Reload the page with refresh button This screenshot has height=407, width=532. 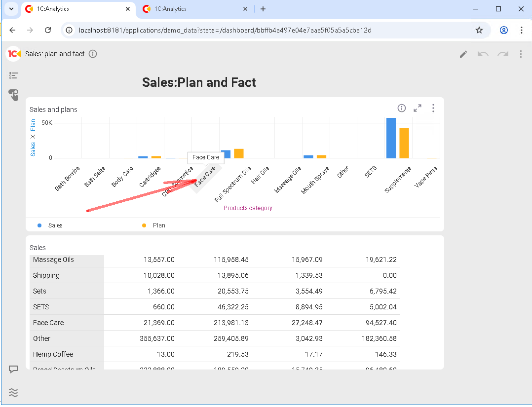(48, 30)
